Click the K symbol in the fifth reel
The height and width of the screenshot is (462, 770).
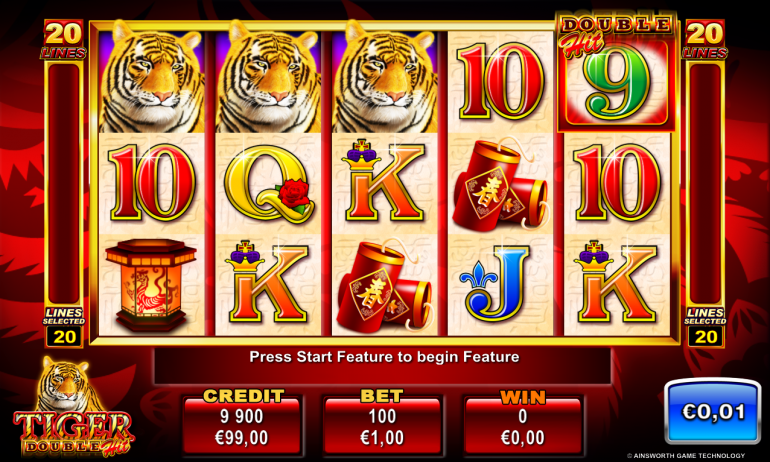click(616, 282)
